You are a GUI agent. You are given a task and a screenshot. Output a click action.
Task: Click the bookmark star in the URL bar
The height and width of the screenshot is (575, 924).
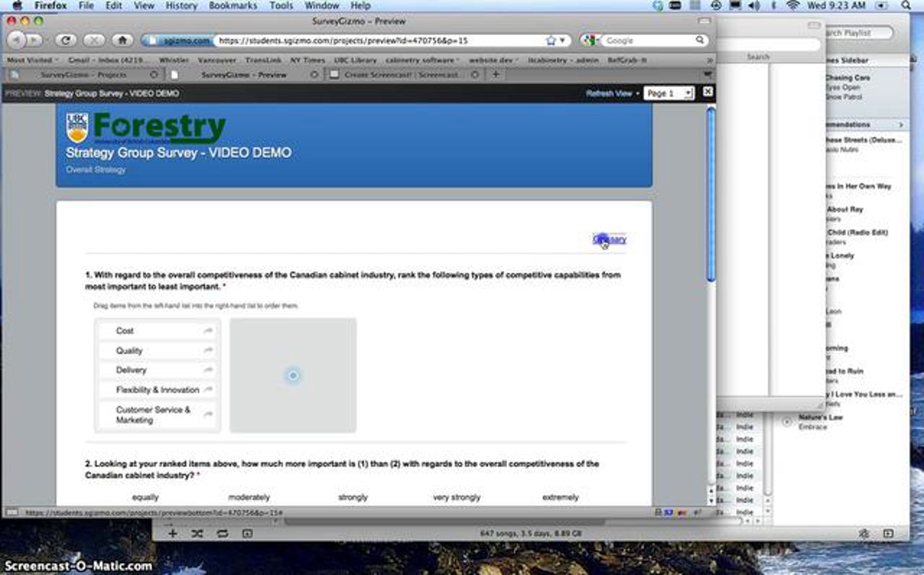click(x=551, y=40)
